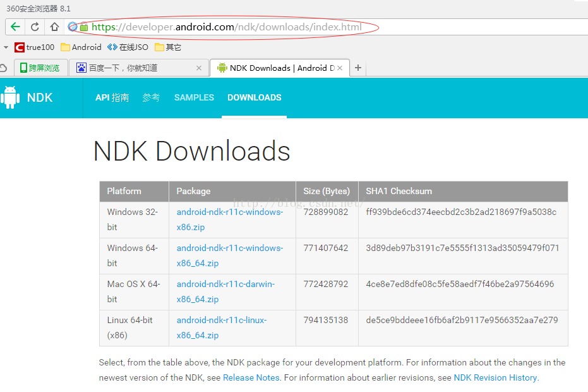This screenshot has width=588, height=392.
Task: Click the blue site identity icon in address bar
Action: coord(73,27)
